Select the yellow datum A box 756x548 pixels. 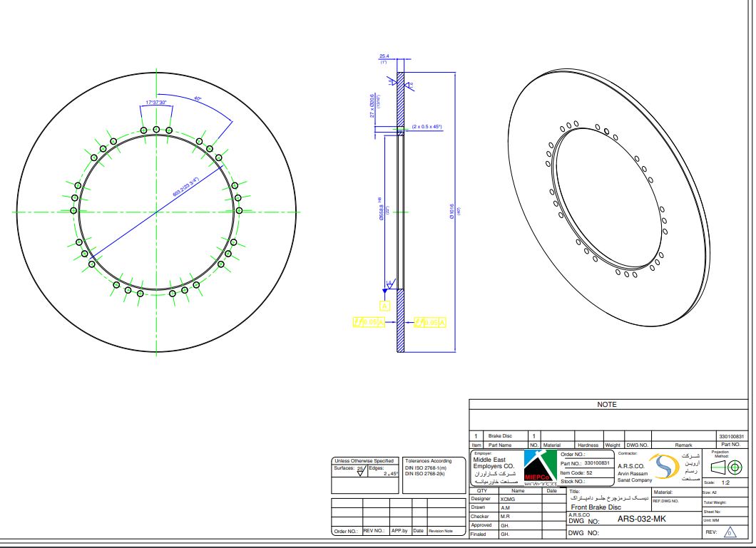click(x=384, y=306)
